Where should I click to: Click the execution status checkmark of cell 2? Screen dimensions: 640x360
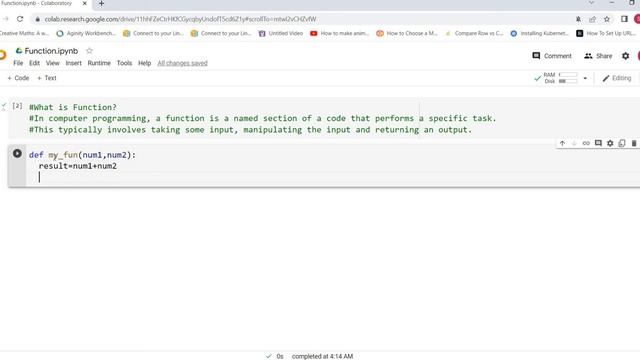[x=4, y=107]
